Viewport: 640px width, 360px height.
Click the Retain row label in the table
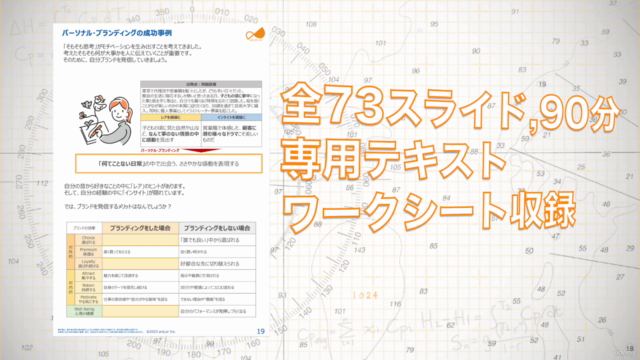88,287
